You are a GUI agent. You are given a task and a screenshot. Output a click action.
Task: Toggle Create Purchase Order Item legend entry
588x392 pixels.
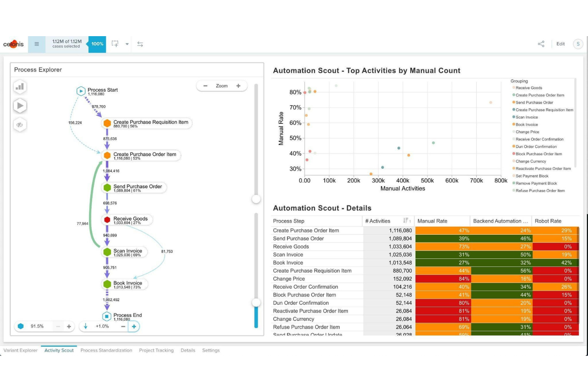[538, 95]
